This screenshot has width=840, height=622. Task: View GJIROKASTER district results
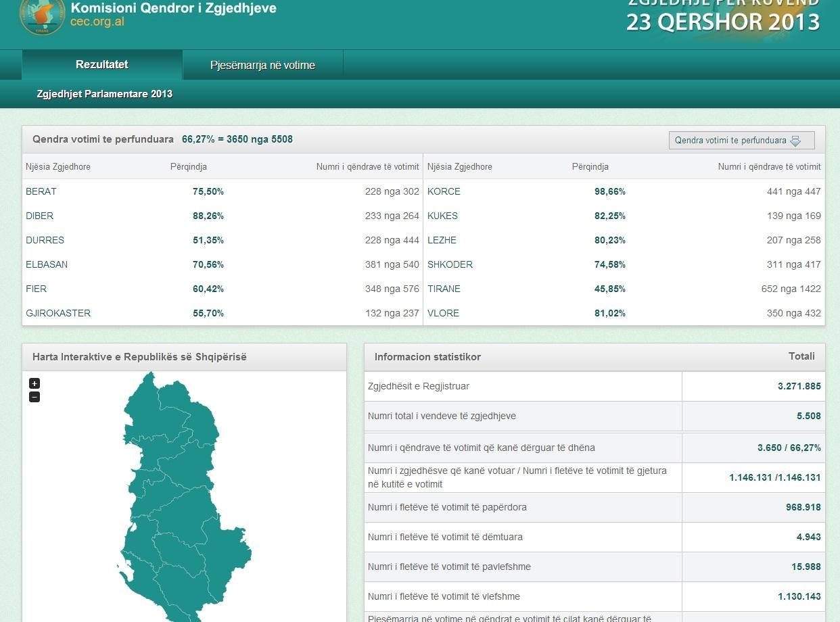click(58, 313)
